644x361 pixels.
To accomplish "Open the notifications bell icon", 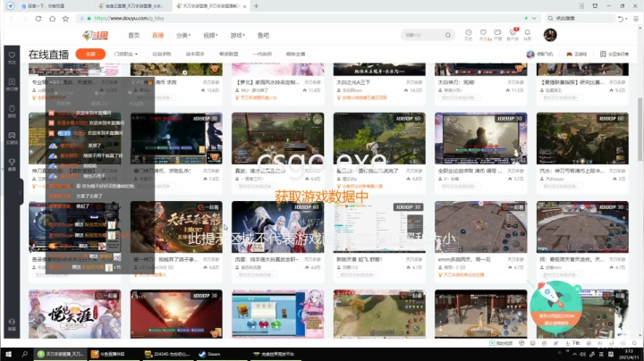I will coord(528,35).
